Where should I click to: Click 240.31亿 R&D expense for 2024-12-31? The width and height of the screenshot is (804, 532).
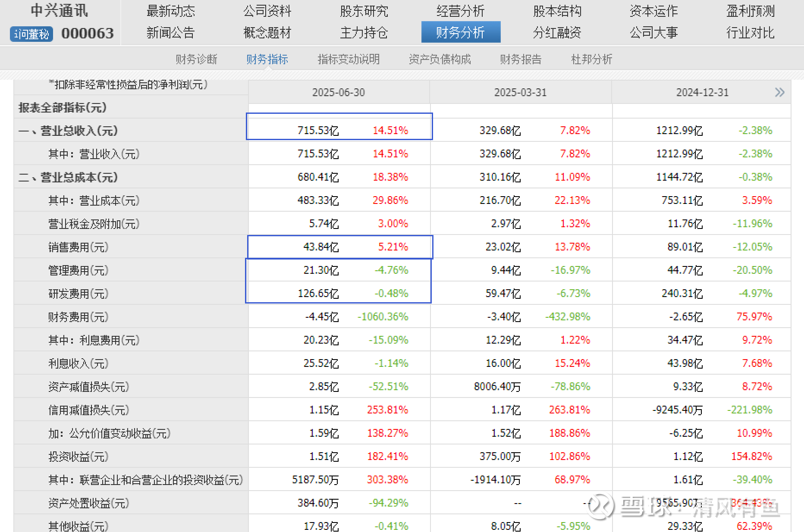[682, 293]
